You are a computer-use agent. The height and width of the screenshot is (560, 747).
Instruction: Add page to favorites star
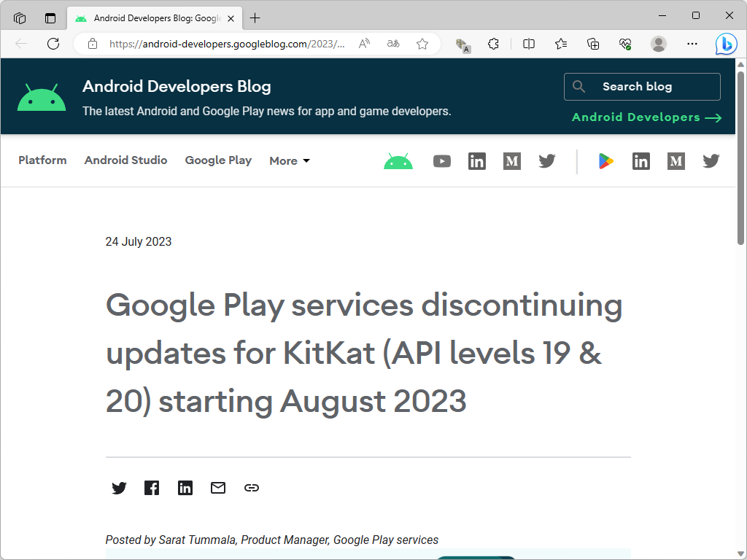422,44
